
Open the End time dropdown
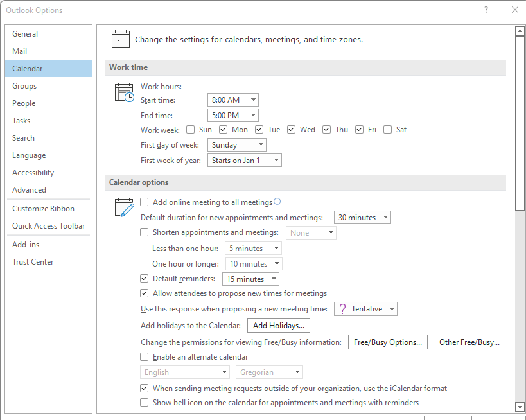233,116
